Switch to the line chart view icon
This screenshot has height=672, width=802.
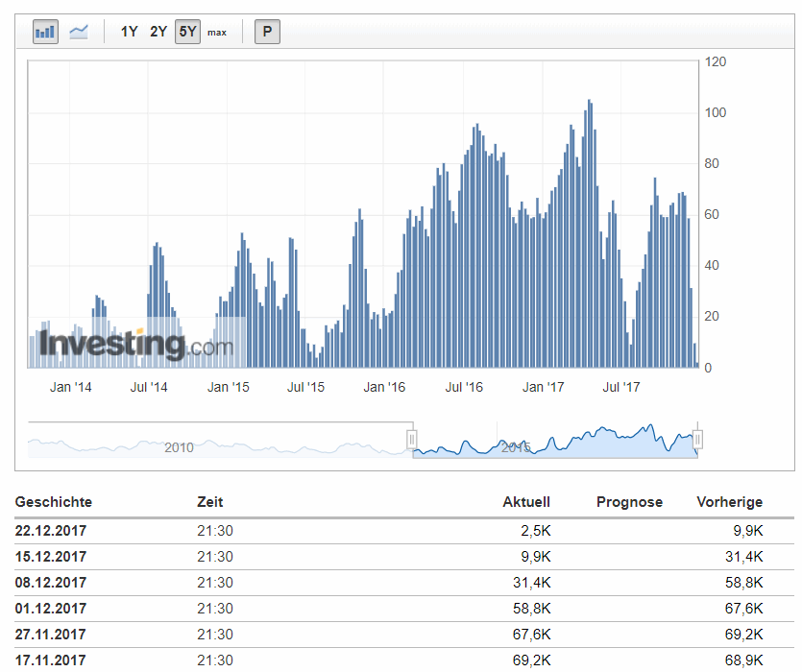[x=78, y=31]
